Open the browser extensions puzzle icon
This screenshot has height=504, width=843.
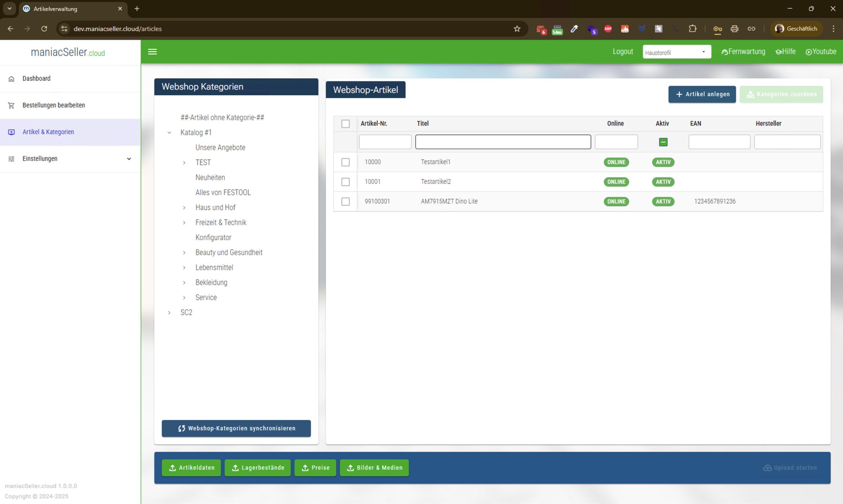click(693, 29)
